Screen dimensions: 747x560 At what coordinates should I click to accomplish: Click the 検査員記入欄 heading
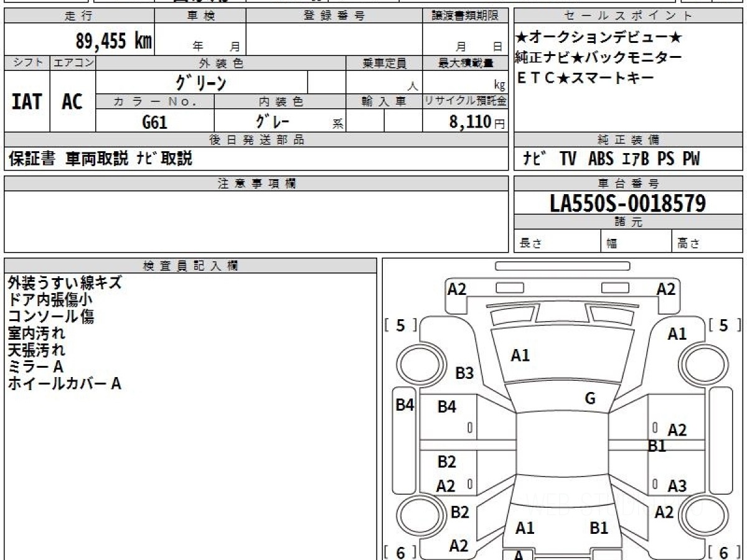(x=190, y=266)
